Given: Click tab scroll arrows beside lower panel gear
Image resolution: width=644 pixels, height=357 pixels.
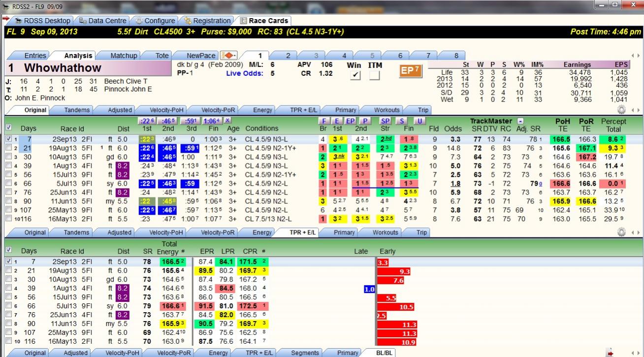Looking at the screenshot, I should click(635, 232).
